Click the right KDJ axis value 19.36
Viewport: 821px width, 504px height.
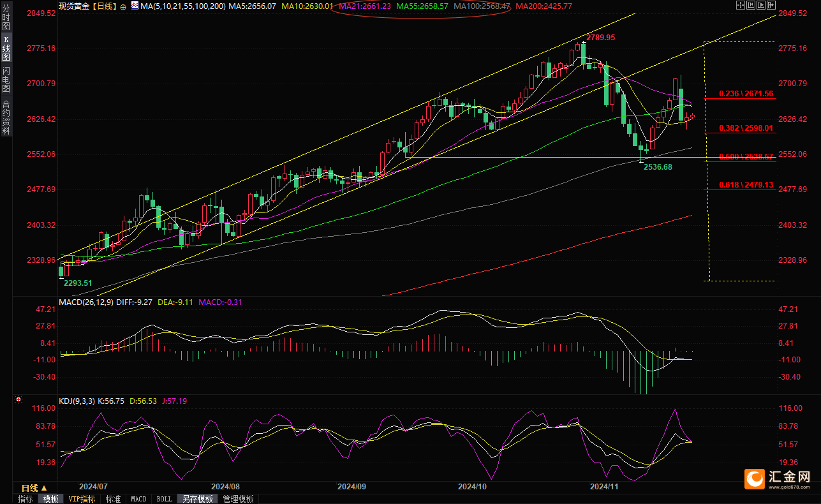(790, 463)
